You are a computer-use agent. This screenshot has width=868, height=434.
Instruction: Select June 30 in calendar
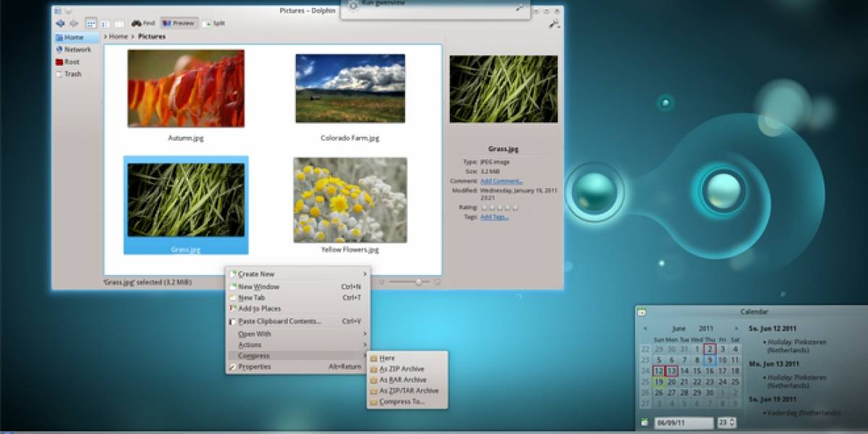coord(710,393)
